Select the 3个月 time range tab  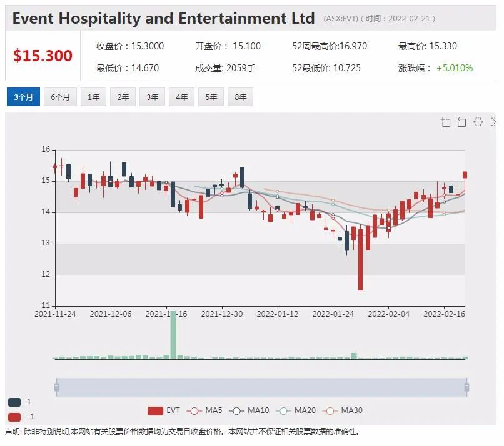tap(23, 97)
